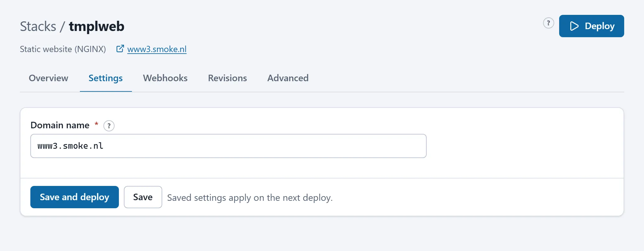The width and height of the screenshot is (644, 251).
Task: Switch to the Advanced tab
Action: coord(288,78)
